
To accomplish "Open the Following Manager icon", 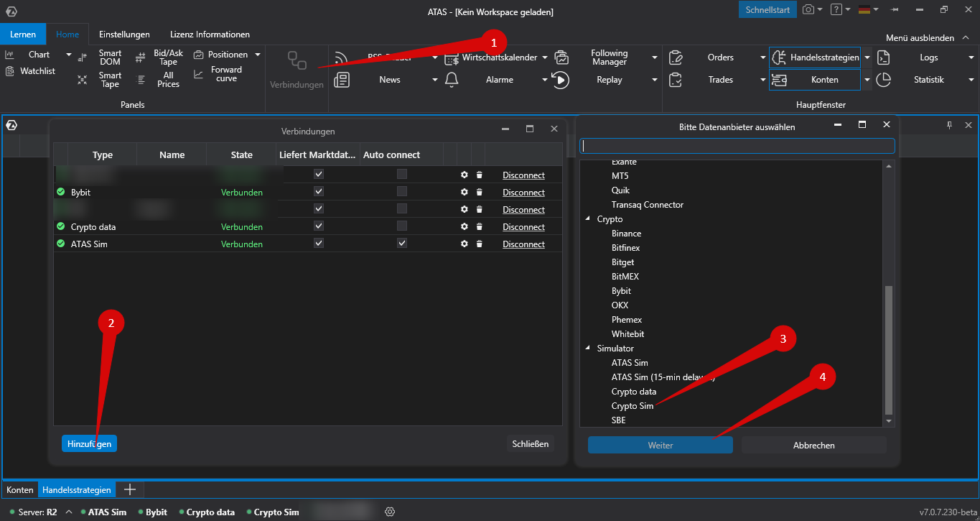I will 561,57.
